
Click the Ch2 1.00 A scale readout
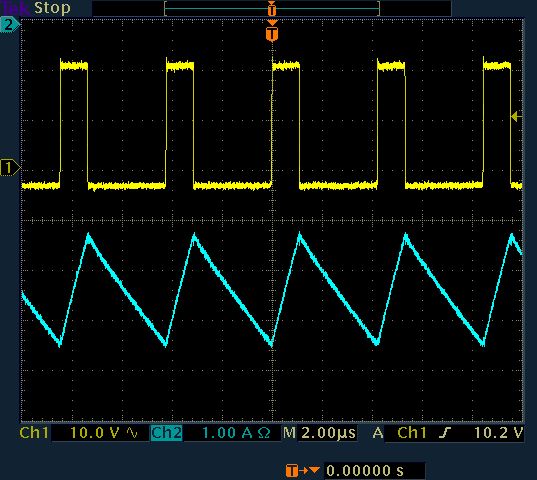coord(227,433)
